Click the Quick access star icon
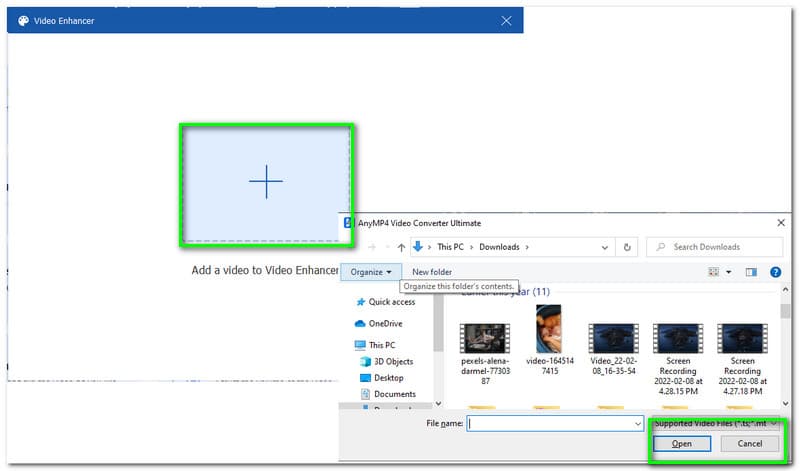 361,302
